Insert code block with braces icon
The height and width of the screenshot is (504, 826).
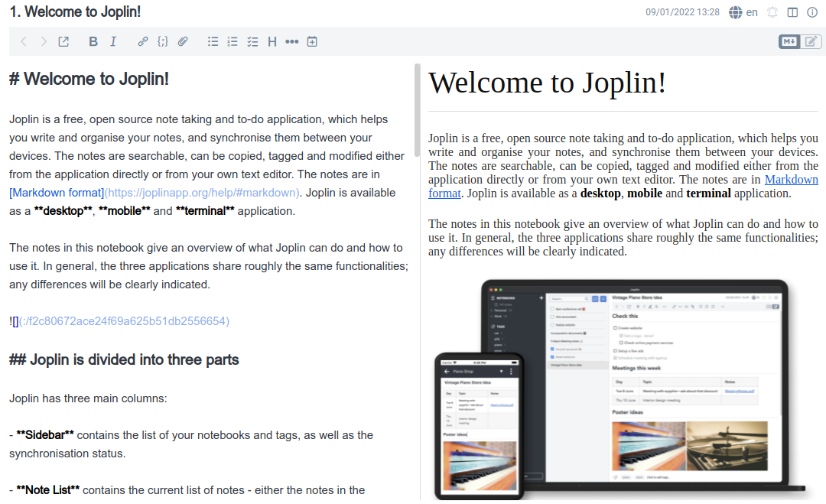click(x=163, y=41)
